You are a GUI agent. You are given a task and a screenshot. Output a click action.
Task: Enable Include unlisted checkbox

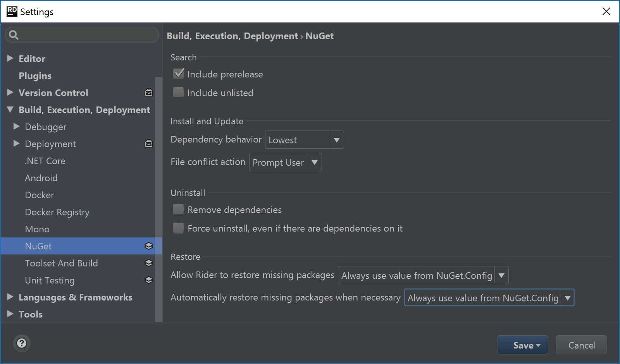(178, 92)
